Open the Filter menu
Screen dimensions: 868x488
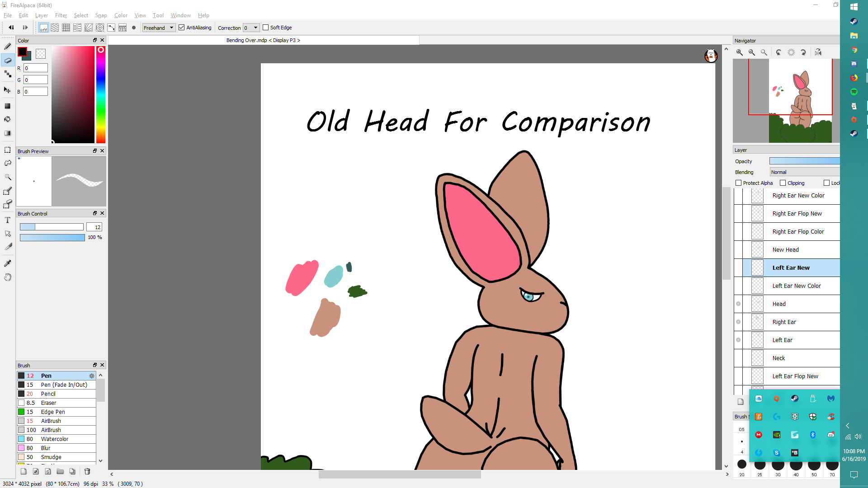[61, 15]
